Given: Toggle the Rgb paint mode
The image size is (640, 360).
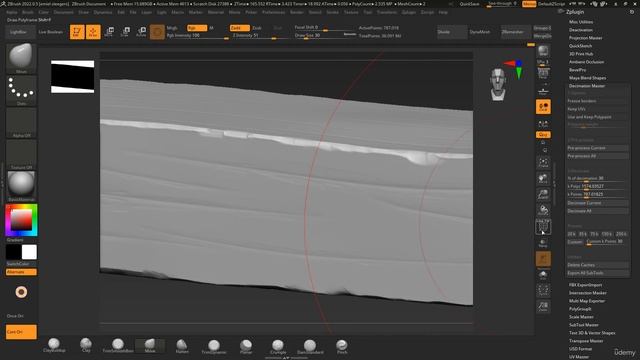Looking at the screenshot, I should coord(197,28).
